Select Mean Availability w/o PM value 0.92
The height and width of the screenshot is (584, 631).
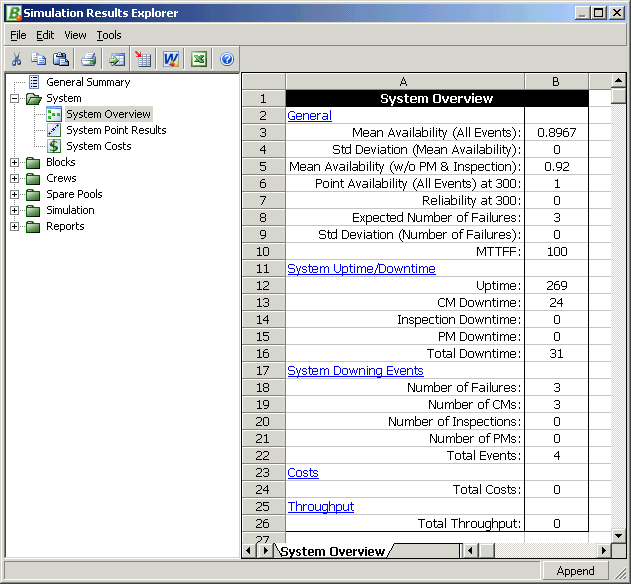557,166
